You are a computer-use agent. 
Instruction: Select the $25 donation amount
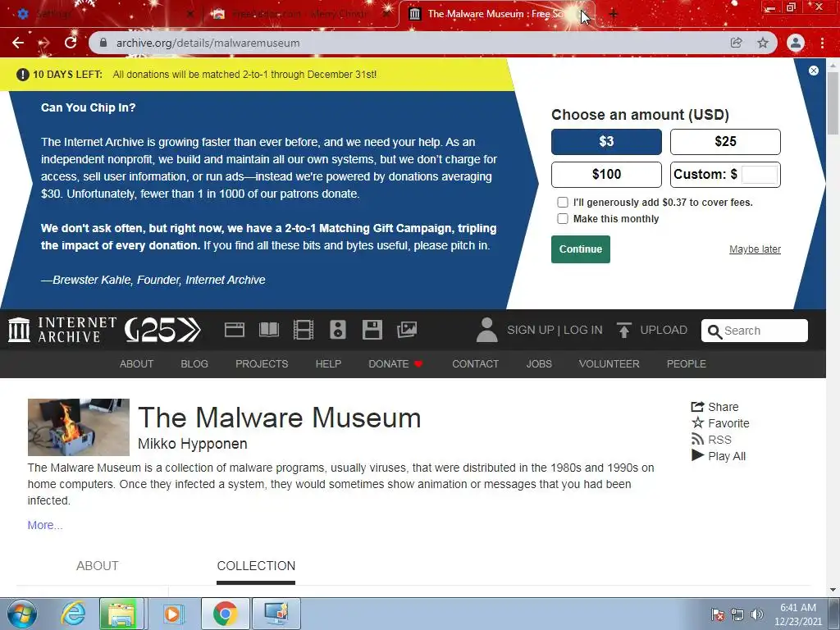pyautogui.click(x=725, y=141)
